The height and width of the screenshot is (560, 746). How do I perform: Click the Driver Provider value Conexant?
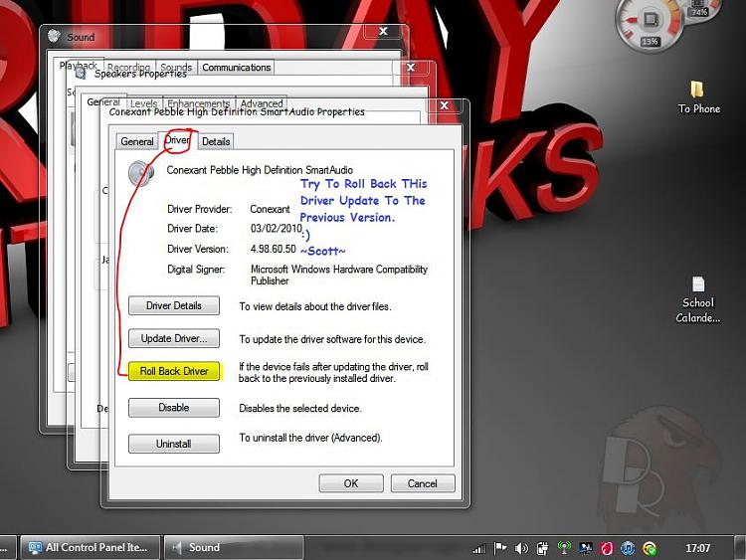[x=270, y=209]
